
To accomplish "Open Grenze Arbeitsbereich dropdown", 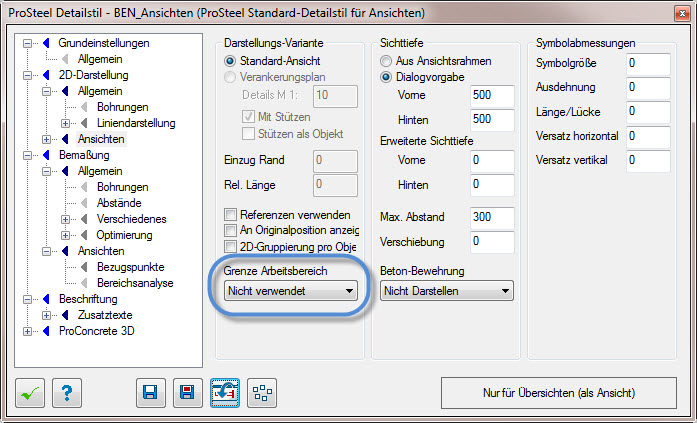I will pos(291,291).
